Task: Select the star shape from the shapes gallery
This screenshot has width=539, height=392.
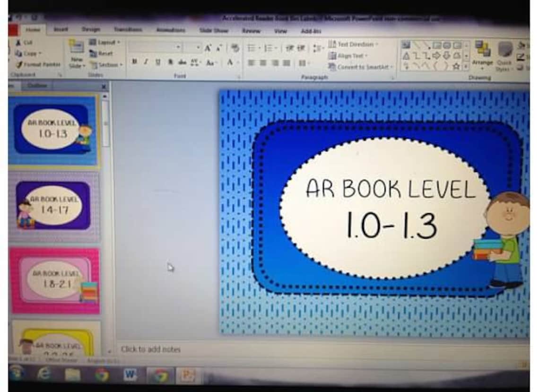Action: pos(456,66)
